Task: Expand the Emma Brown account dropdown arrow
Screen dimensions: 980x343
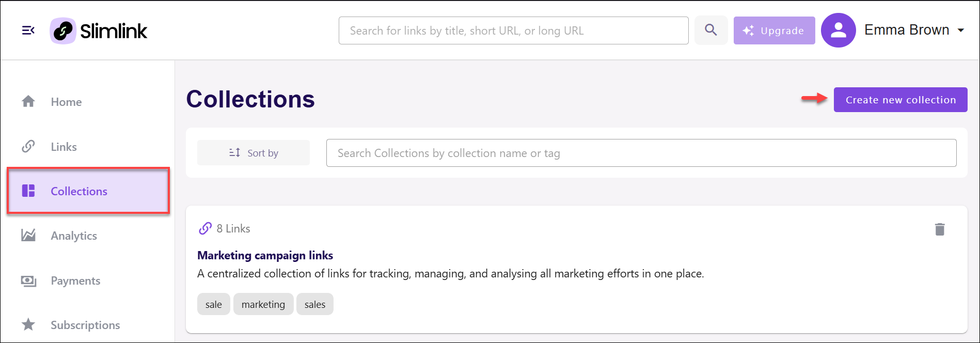Action: click(961, 30)
